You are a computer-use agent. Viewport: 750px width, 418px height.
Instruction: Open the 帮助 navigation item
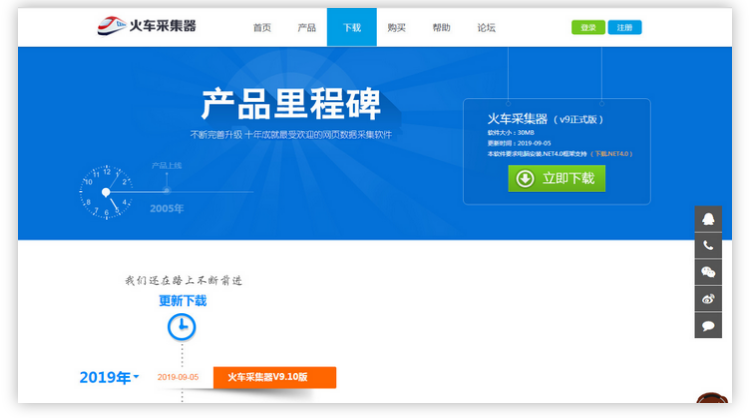441,28
